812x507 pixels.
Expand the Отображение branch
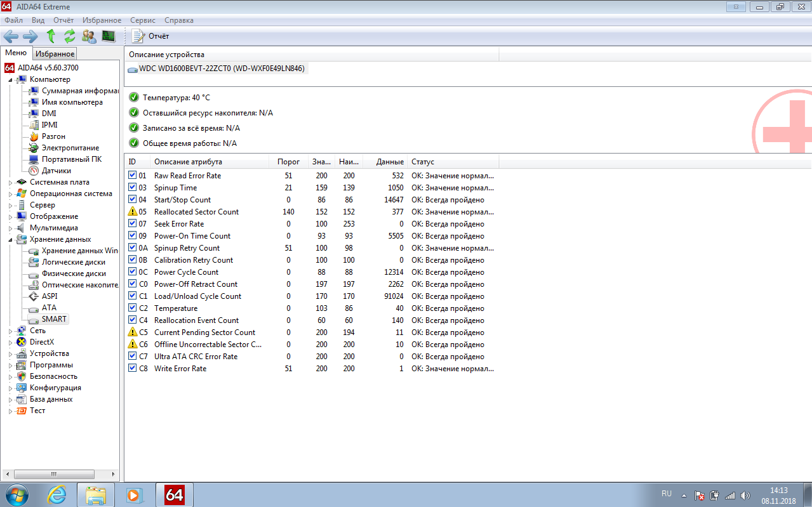[10, 217]
